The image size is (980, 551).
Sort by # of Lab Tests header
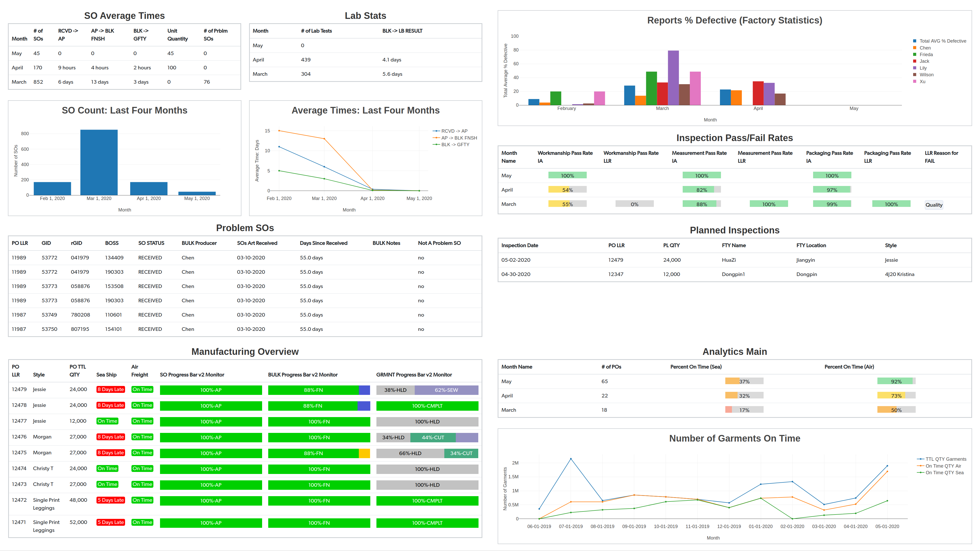tap(316, 31)
